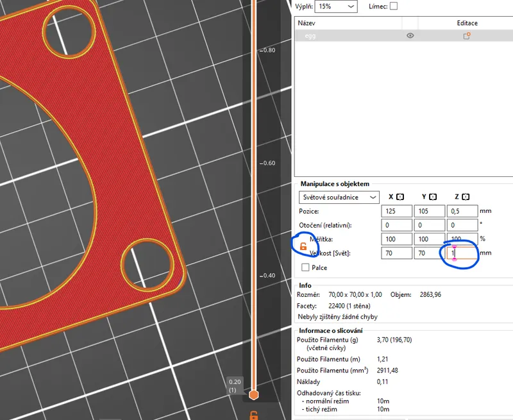Click the Měřítka Z percentage field
The height and width of the screenshot is (420, 513).
click(x=462, y=239)
